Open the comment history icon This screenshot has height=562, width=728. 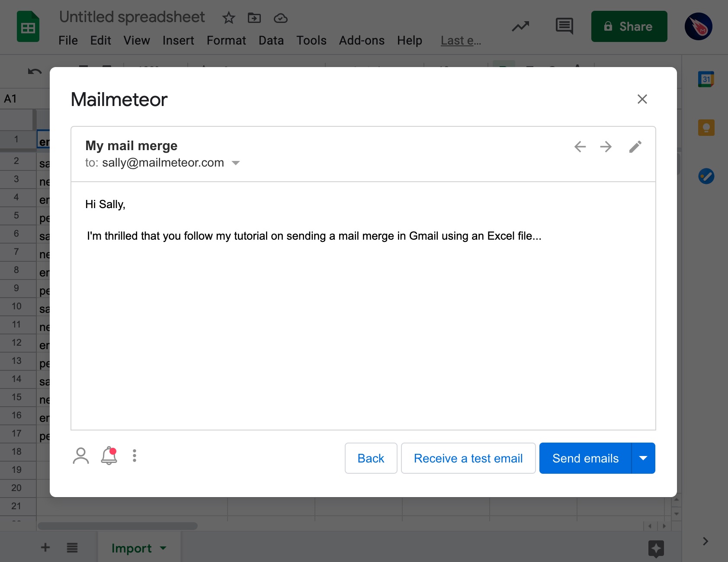pos(564,26)
